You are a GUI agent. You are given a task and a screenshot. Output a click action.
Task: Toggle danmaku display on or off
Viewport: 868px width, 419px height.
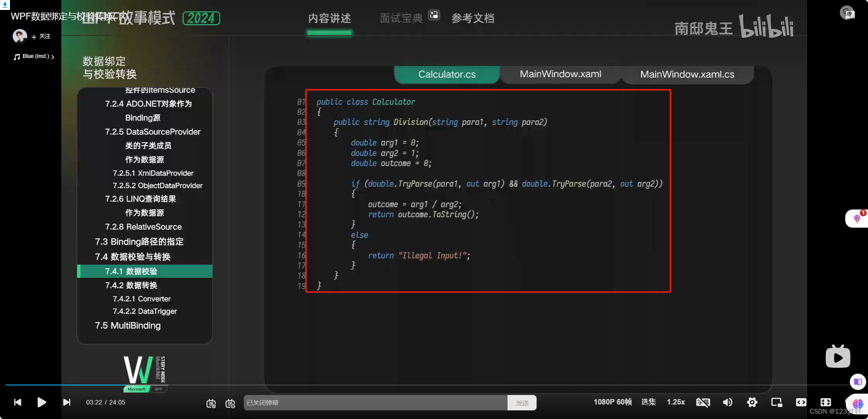tap(211, 403)
